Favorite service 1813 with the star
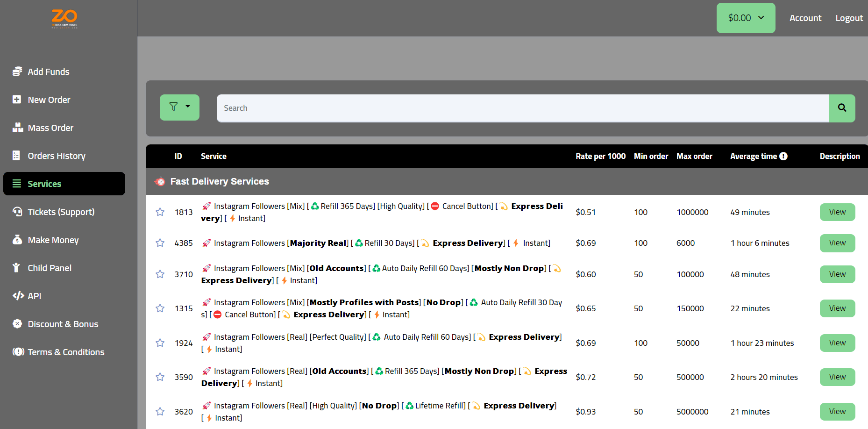This screenshot has width=868, height=429. point(160,212)
